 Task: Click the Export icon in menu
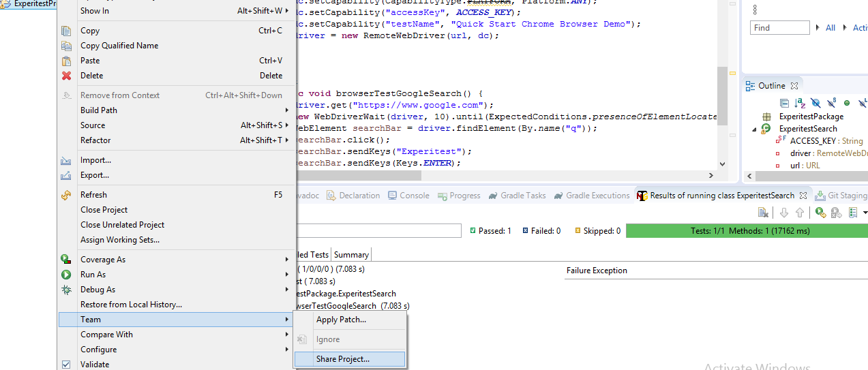pyautogui.click(x=66, y=175)
